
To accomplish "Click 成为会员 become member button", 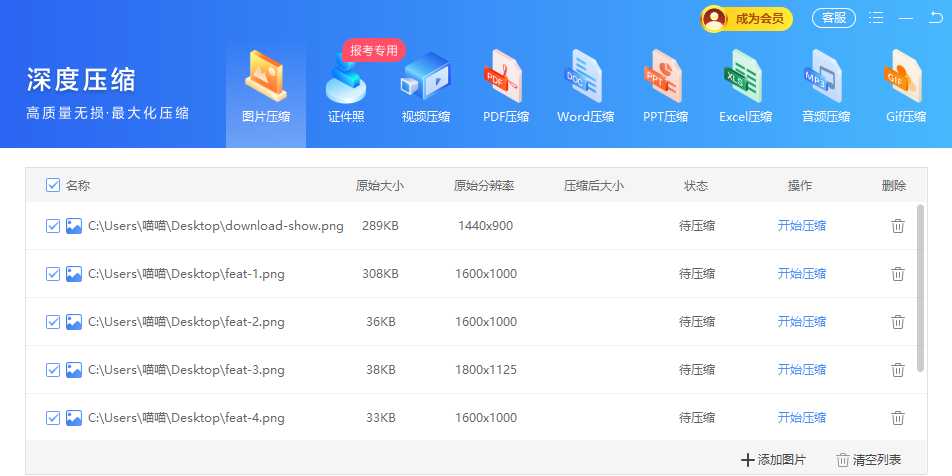I will tap(747, 19).
